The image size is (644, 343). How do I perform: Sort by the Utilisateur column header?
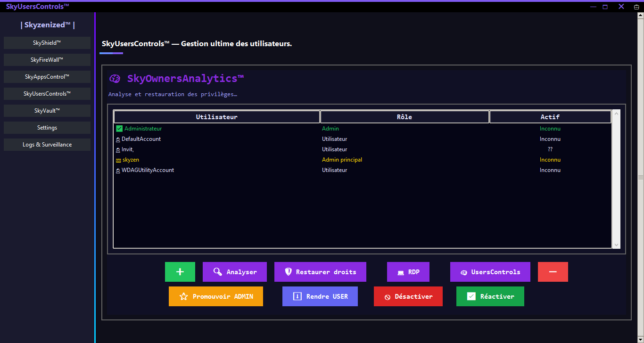[x=217, y=117]
